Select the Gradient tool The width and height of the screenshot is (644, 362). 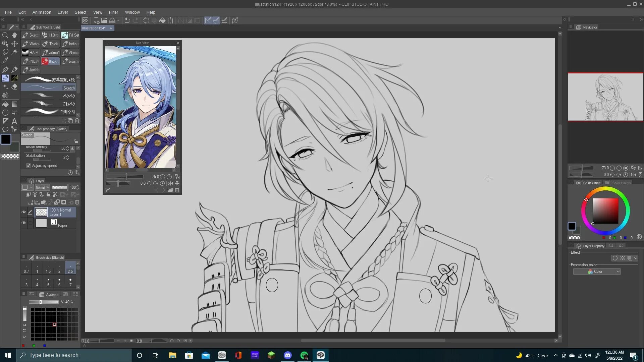pos(14,104)
